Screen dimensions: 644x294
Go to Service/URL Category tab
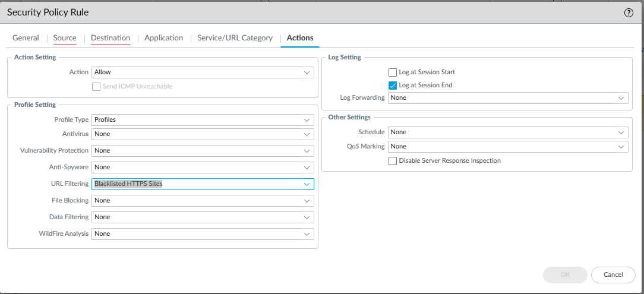coord(235,38)
